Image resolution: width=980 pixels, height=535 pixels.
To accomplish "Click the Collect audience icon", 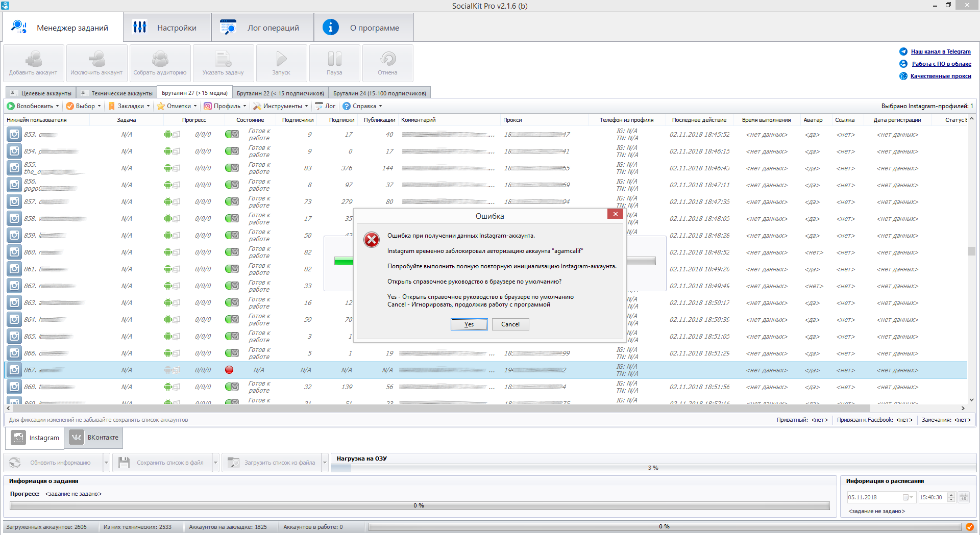I will click(x=160, y=63).
